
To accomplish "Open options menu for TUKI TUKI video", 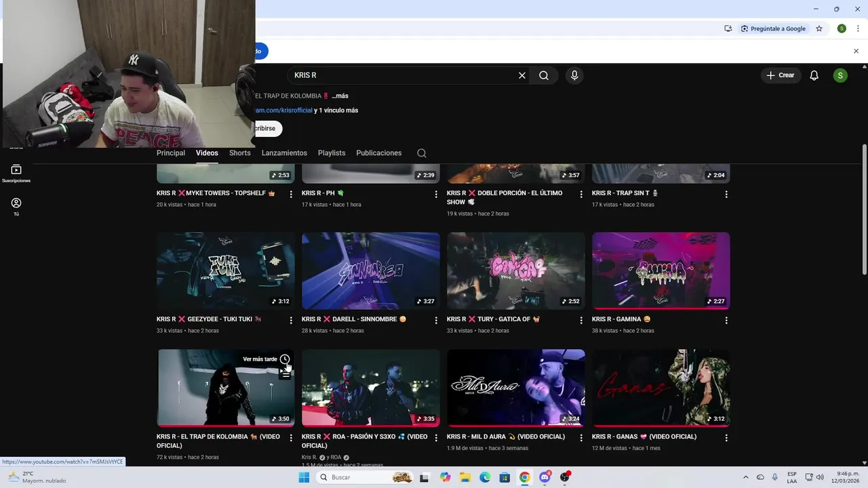I will click(291, 320).
